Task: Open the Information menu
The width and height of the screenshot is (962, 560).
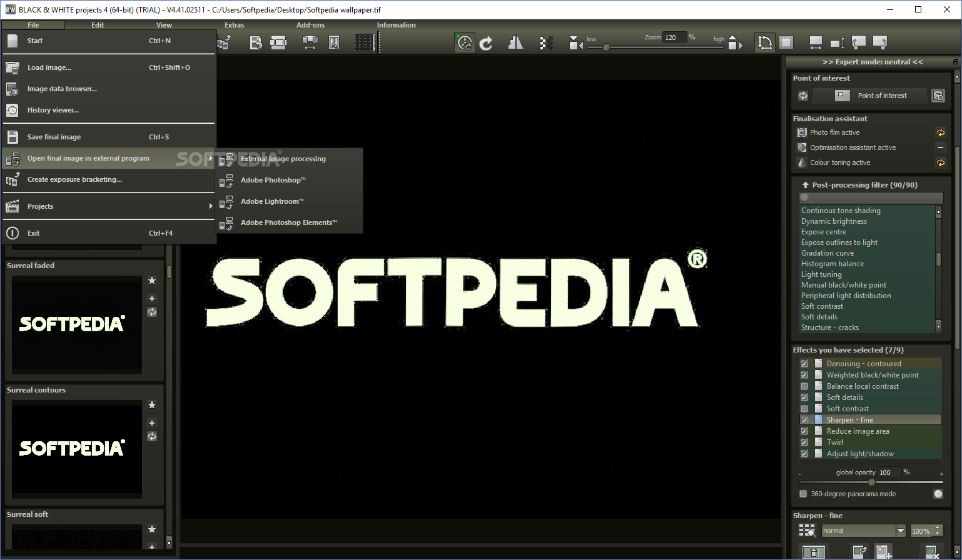Action: [x=396, y=25]
